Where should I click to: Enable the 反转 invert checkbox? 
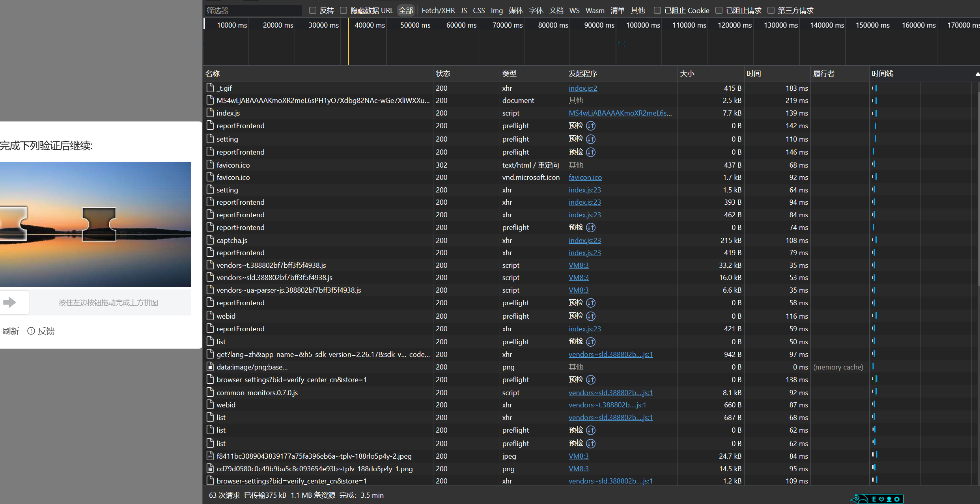coord(313,11)
